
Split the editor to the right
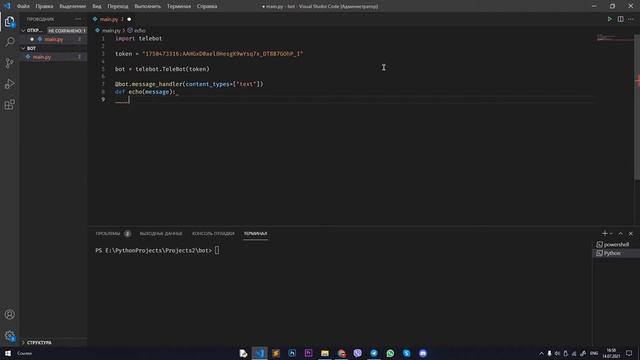pyautogui.click(x=620, y=19)
